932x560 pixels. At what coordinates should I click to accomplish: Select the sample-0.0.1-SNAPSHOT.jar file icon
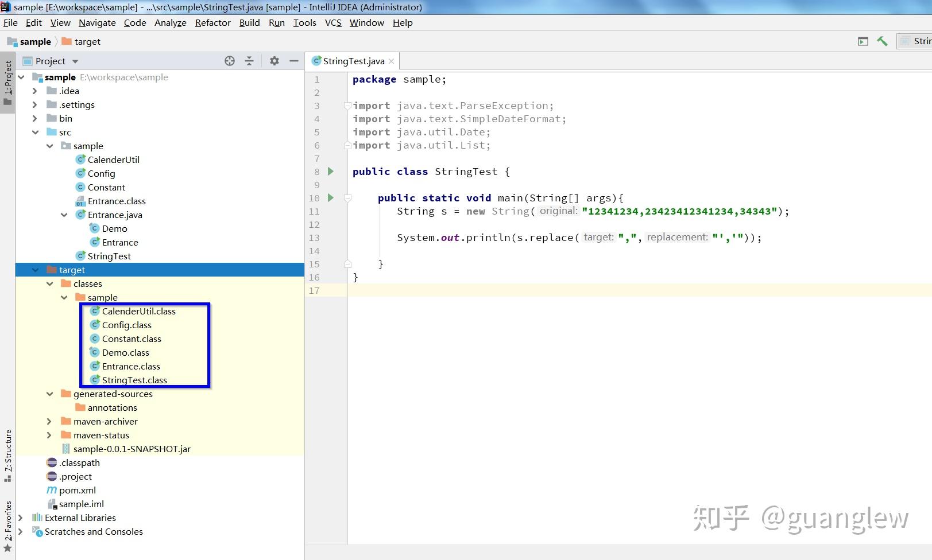click(x=66, y=449)
